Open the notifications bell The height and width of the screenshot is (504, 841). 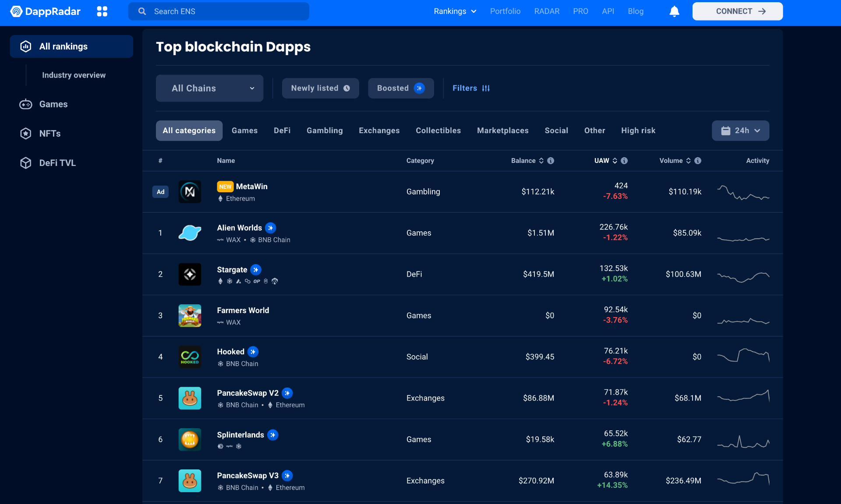[674, 11]
